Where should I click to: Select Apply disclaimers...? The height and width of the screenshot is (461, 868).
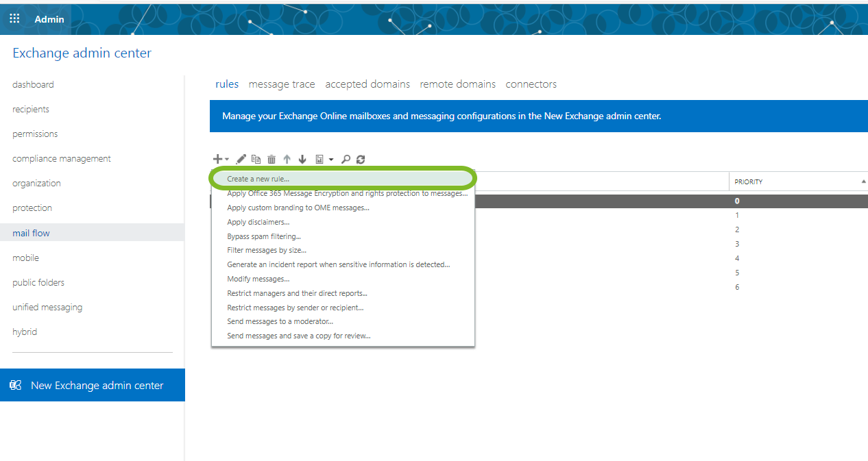[343, 222]
